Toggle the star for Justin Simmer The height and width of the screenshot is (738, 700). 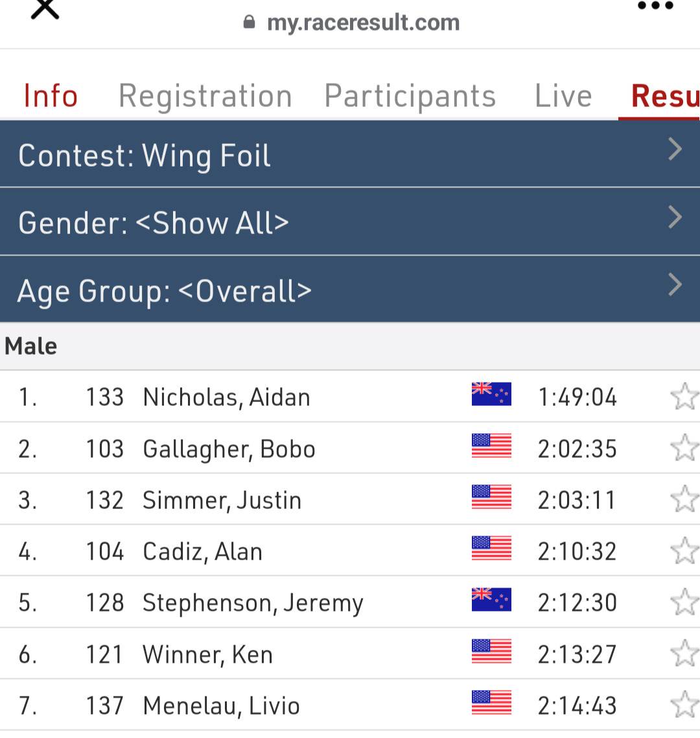(x=684, y=500)
